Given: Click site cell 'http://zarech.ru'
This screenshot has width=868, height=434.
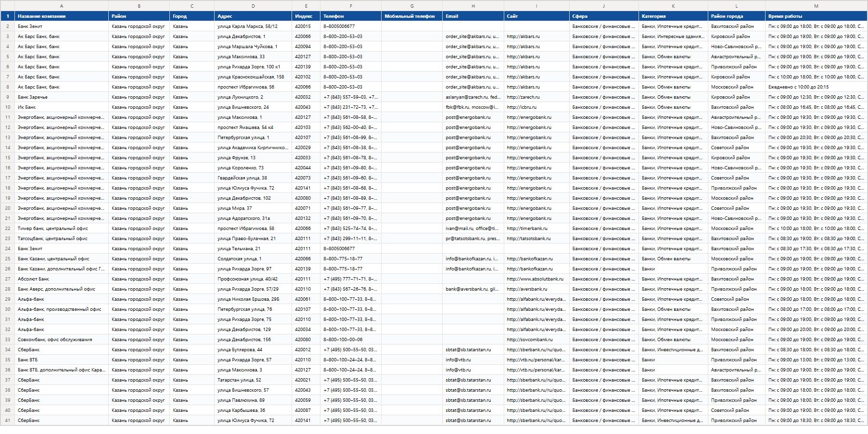Looking at the screenshot, I should click(536, 97).
